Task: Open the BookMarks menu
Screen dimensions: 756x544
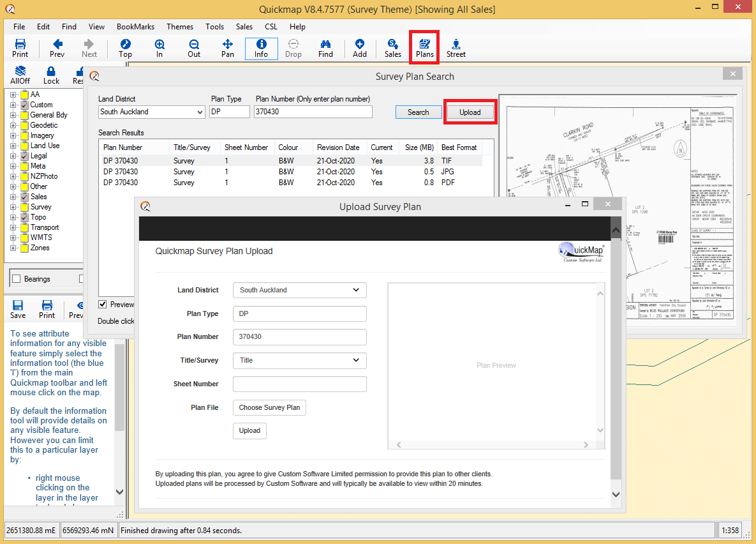Action: pos(135,27)
